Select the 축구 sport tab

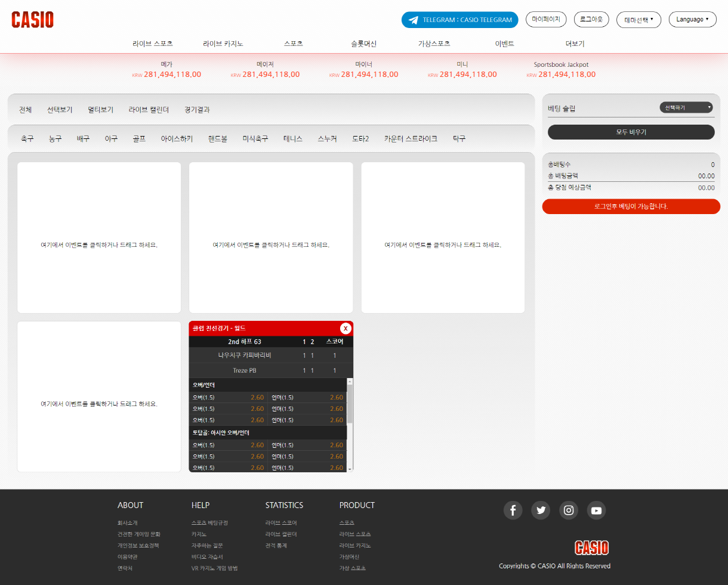tap(27, 138)
